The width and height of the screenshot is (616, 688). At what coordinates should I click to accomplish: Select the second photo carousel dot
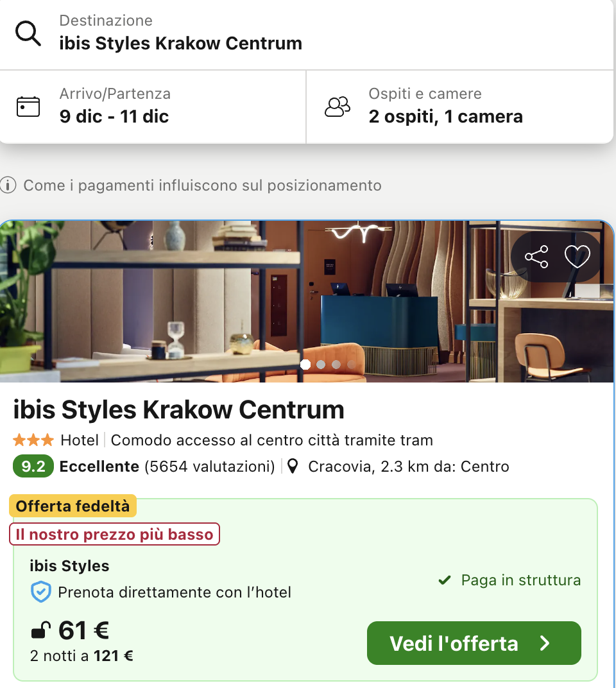tap(321, 365)
